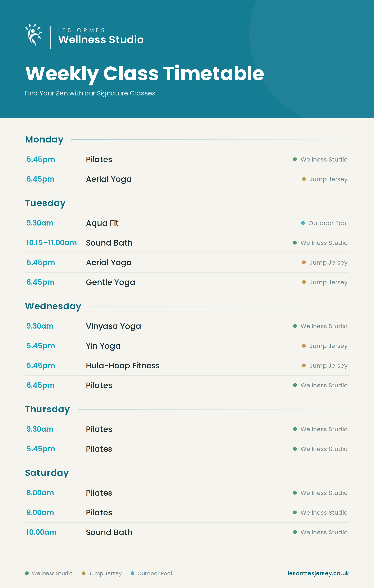Click the Weekly Class Timetable title
This screenshot has width=374, height=588.
coord(145,74)
